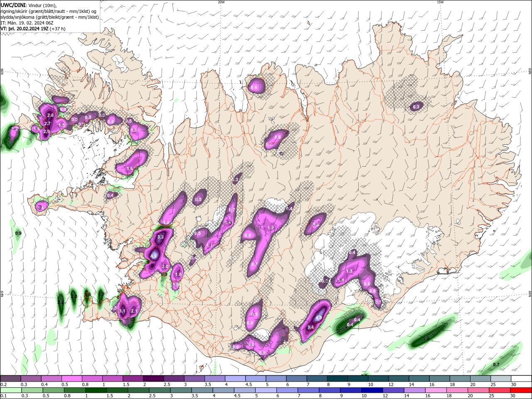Screen dimensions: 532x399
Task: Click the UWC/DINI title text
Action: pyautogui.click(x=13, y=5)
